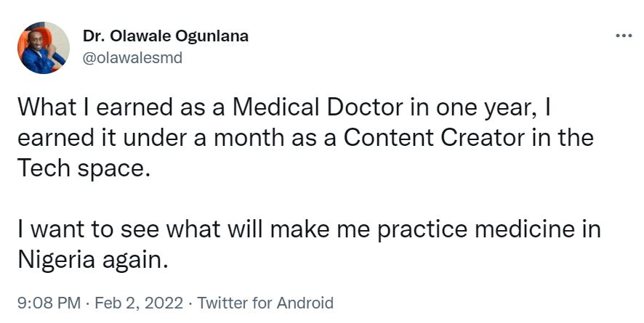The image size is (644, 323).
Task: Click the 9:08 PM timestamp
Action: pos(44,303)
